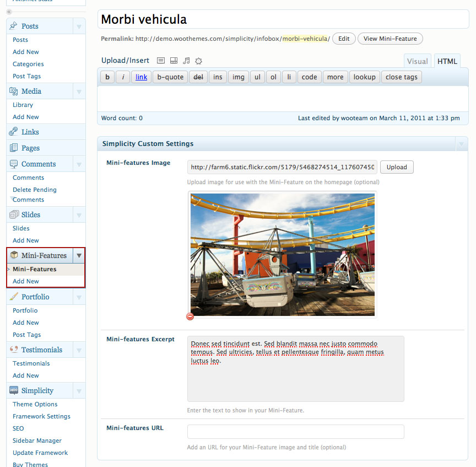The height and width of the screenshot is (467, 476).
Task: Click the Mini-features URL input field
Action: [x=296, y=432]
